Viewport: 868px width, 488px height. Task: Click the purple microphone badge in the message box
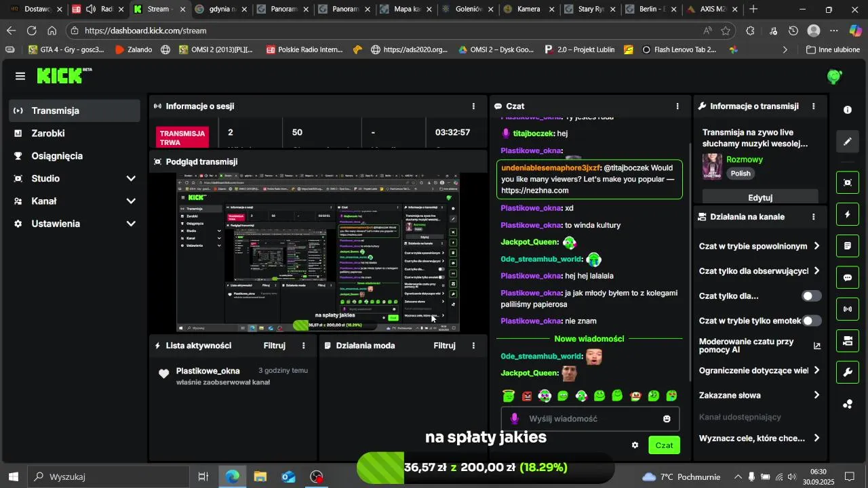[x=515, y=419]
